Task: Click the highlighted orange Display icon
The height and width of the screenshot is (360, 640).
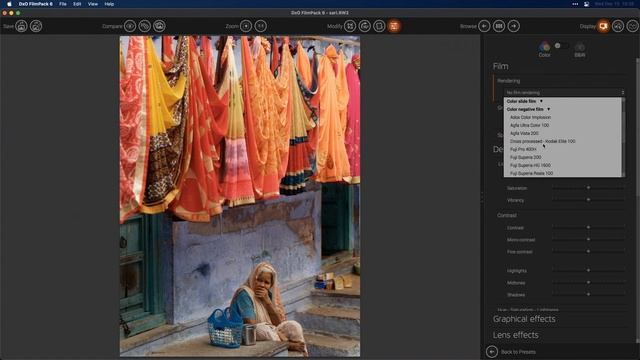Action: [603, 26]
